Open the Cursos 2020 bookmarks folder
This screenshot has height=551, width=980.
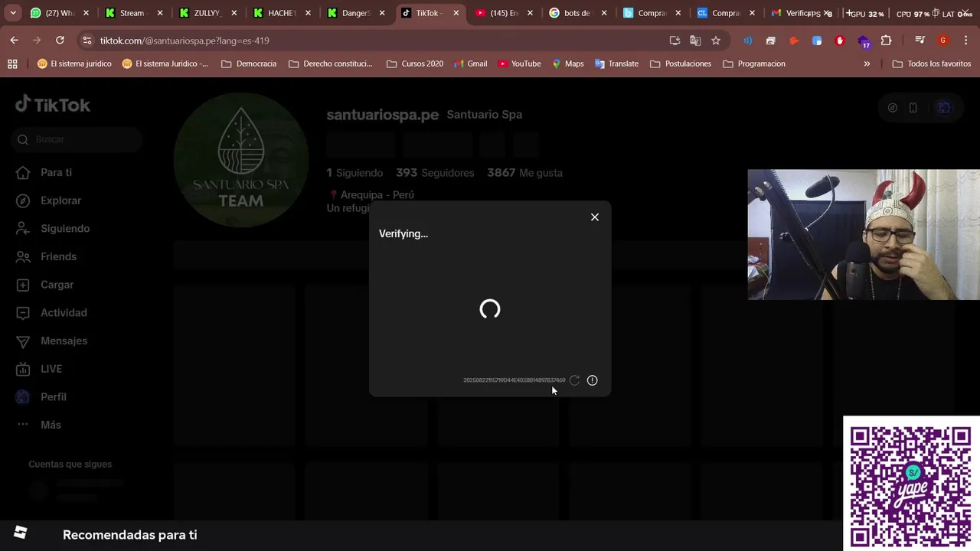[415, 64]
